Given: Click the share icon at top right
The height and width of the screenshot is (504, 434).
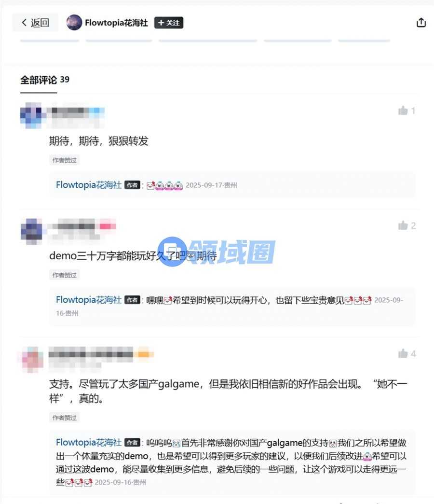Looking at the screenshot, I should tap(421, 23).
